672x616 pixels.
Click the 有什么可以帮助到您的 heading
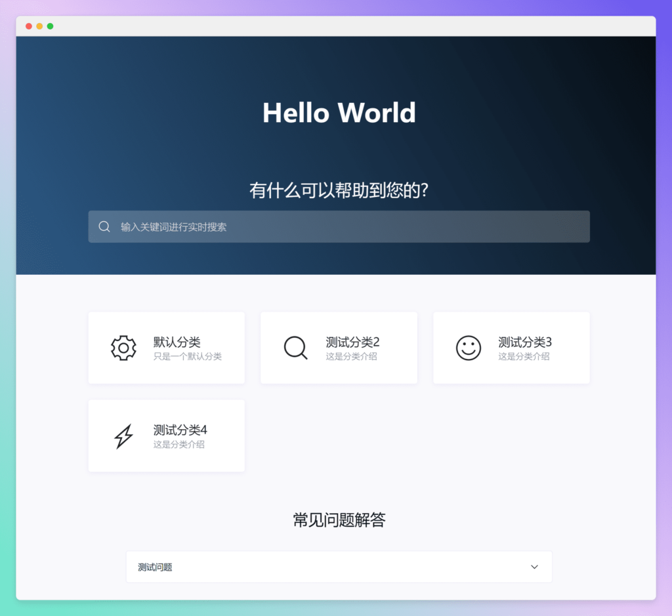point(339,190)
